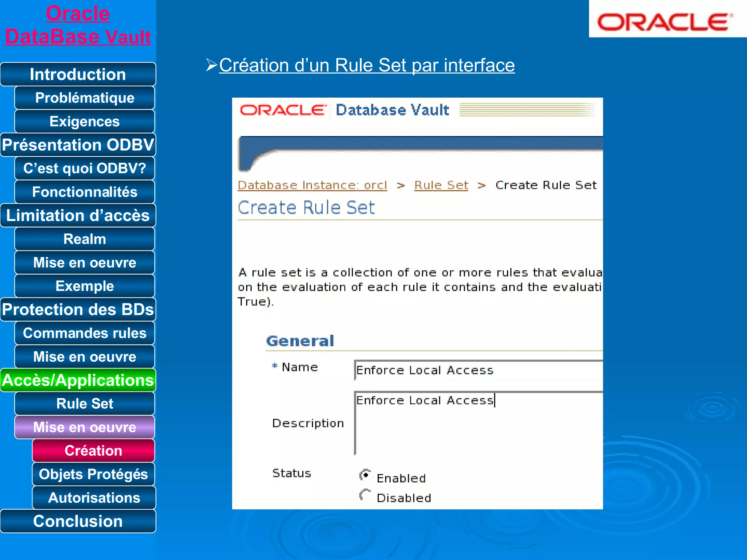Image resolution: width=747 pixels, height=560 pixels.
Task: Click the Oracle Database Vault banner logo
Action: [x=344, y=110]
